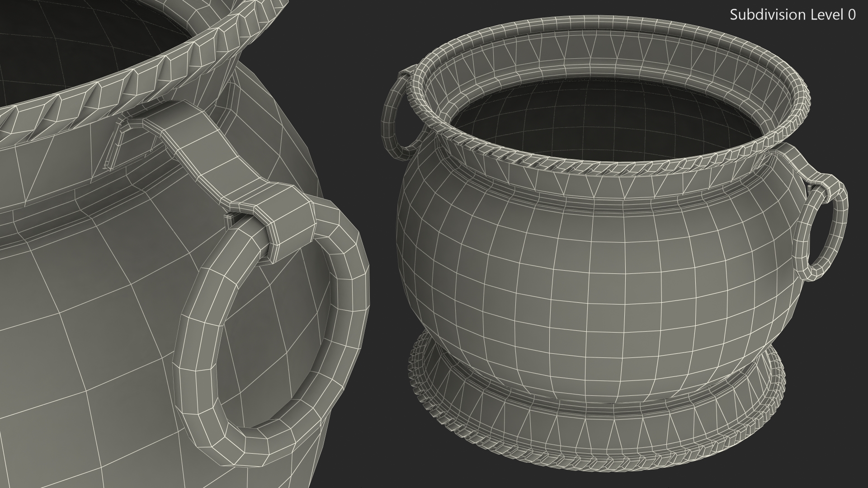Image resolution: width=868 pixels, height=488 pixels.
Task: Click the Subdivision Level 0 label
Action: [x=793, y=15]
